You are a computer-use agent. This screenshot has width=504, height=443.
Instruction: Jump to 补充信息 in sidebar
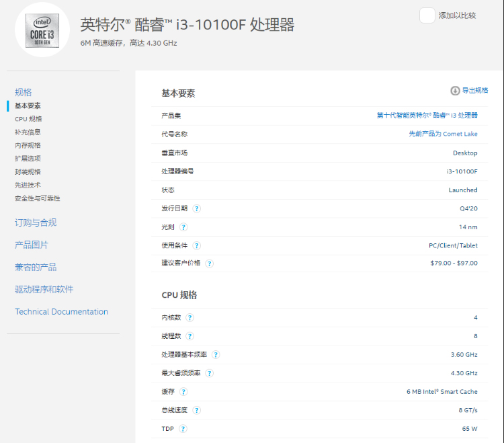pyautogui.click(x=28, y=132)
